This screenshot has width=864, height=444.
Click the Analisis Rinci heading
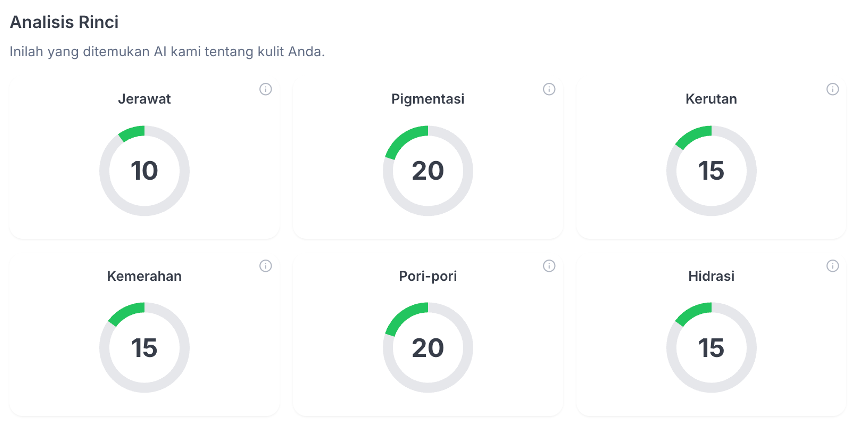(x=64, y=22)
